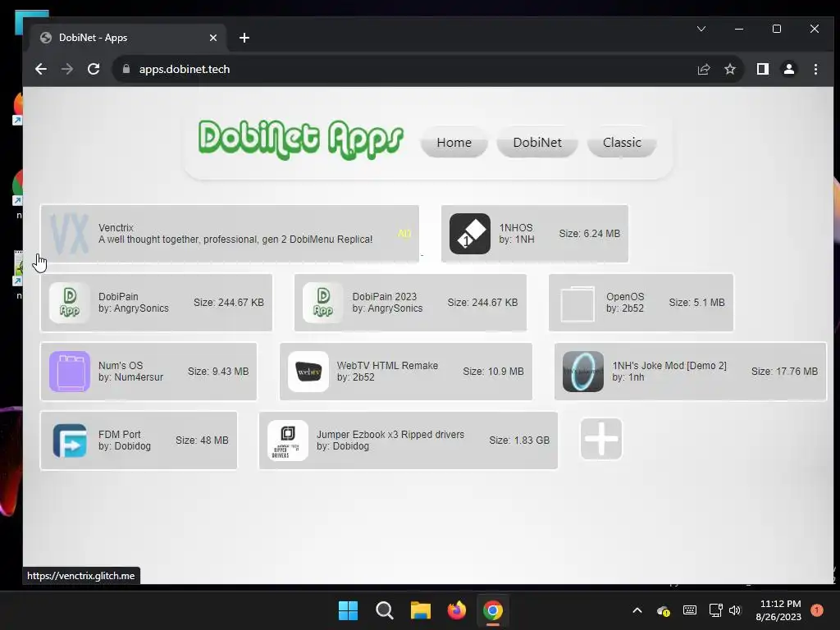Screen dimensions: 840x630
Task: Open the tab search chevron
Action: [x=701, y=29]
